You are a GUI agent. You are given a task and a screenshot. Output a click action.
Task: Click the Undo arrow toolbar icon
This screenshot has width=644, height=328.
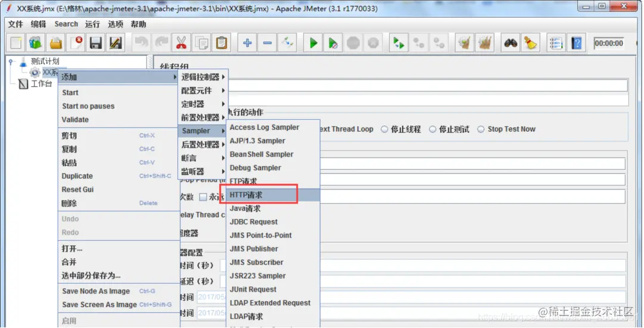[141, 43]
